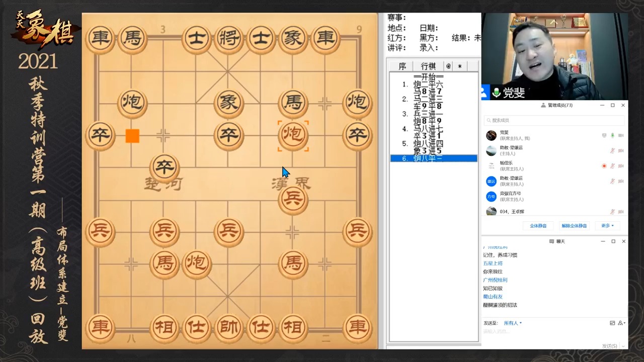The image size is (644, 362).
Task: Click the 行棋 column header
Action: coord(429,66)
